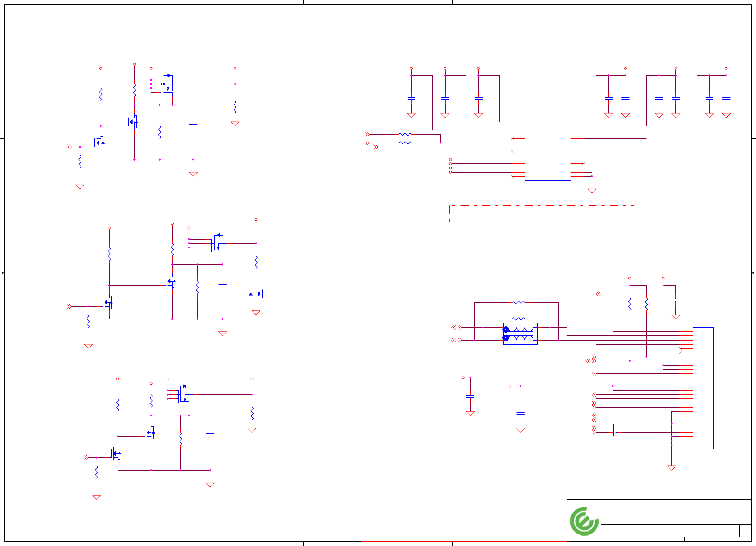
Task: Click the green e logo in title block
Action: tap(584, 521)
